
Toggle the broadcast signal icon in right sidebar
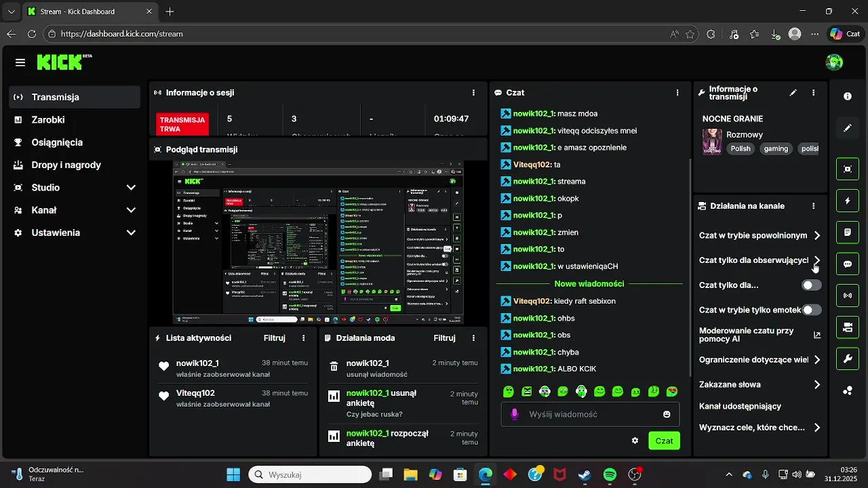(848, 296)
